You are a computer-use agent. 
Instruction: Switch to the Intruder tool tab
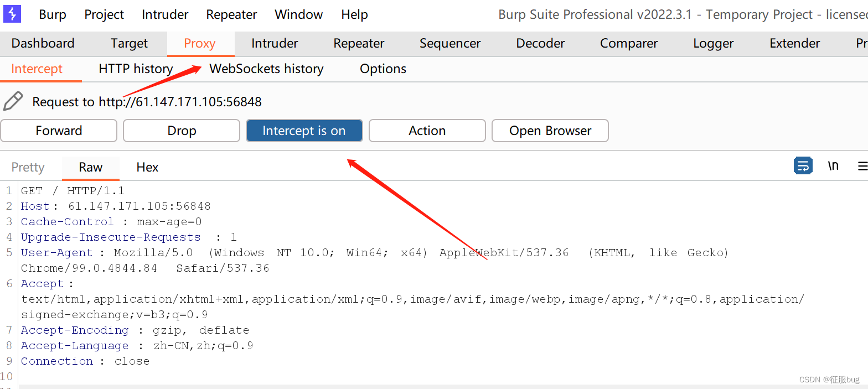pos(275,43)
